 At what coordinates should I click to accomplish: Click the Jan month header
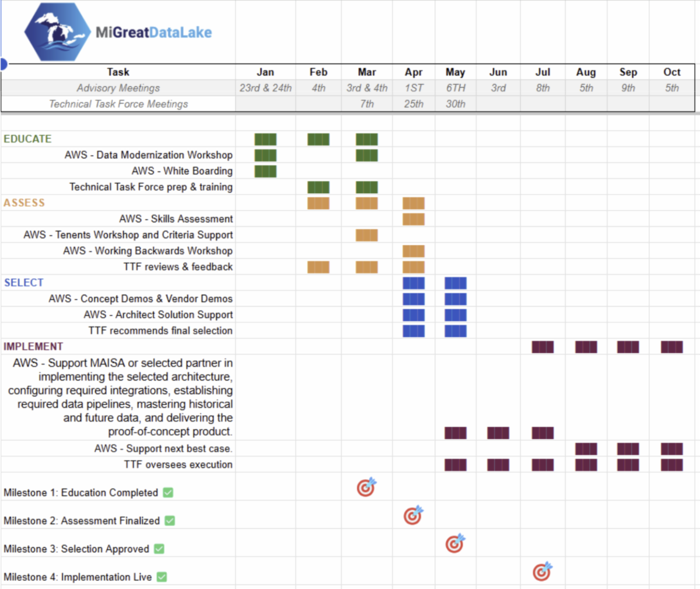(265, 72)
